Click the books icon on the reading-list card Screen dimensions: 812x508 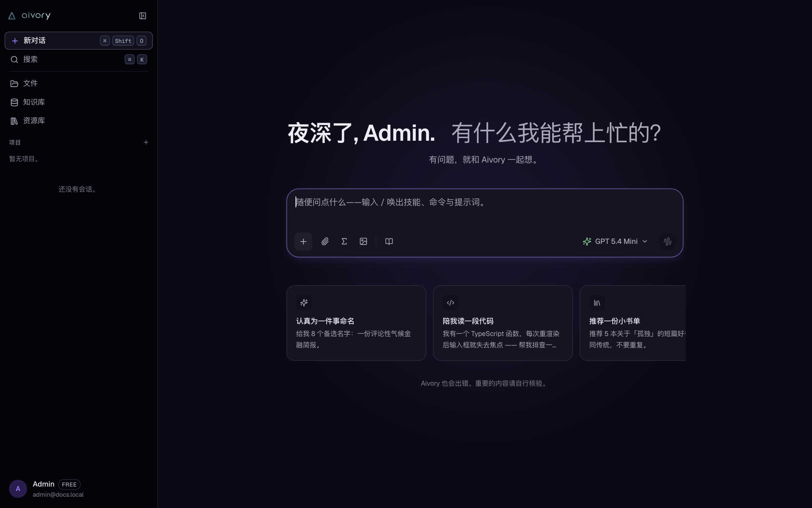click(x=597, y=303)
